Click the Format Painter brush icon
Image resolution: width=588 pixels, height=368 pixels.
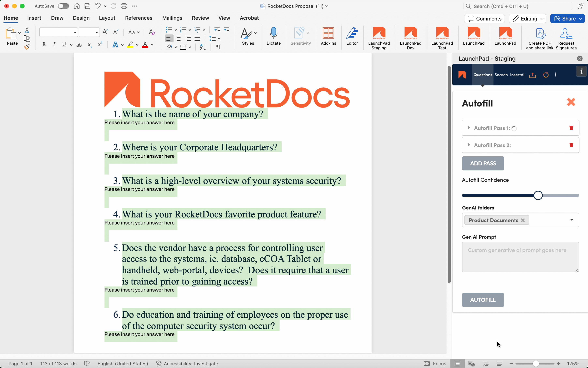[x=27, y=46]
